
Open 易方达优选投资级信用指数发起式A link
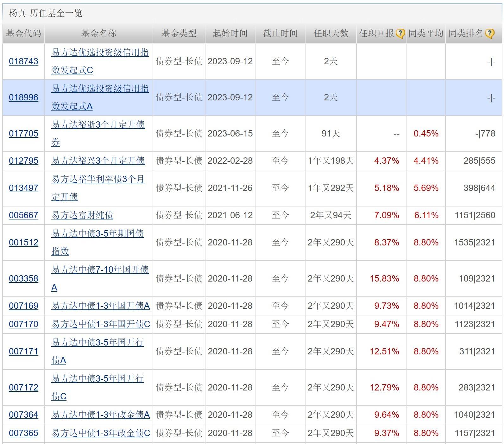(100, 89)
